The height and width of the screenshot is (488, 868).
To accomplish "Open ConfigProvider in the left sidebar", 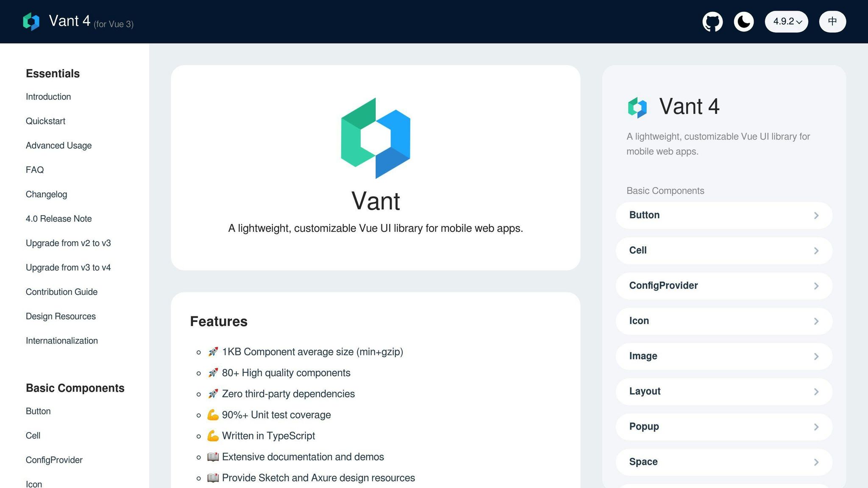I will click(x=54, y=460).
